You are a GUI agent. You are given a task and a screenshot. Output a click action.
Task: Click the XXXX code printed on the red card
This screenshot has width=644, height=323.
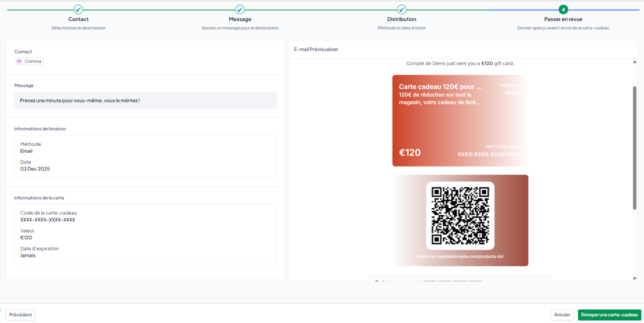coord(489,154)
